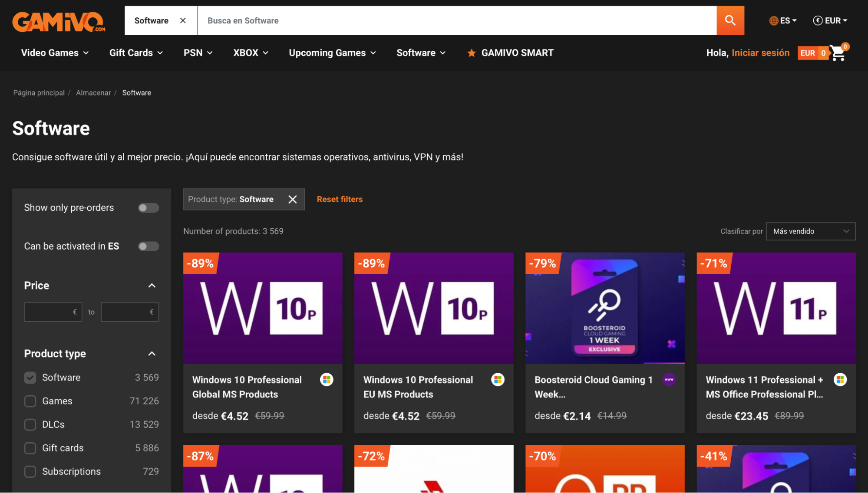The image size is (868, 493).
Task: Click the €23.45 price on Windows 11 card
Action: pyautogui.click(x=751, y=416)
